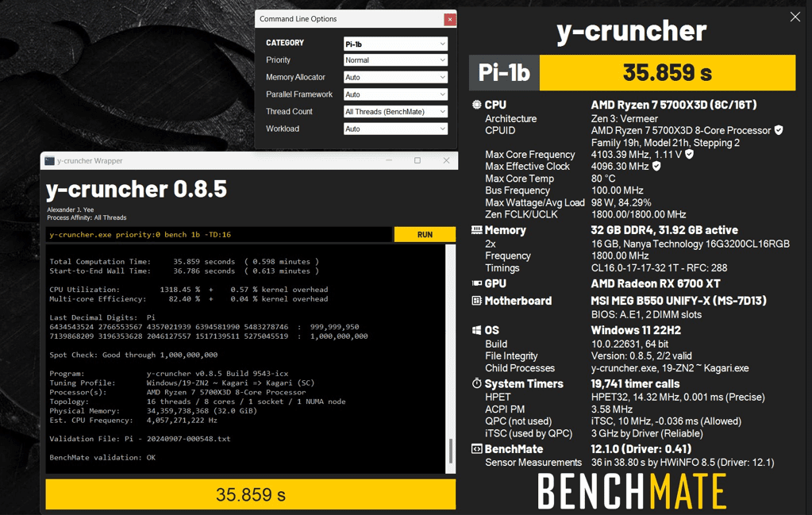
Task: Click 'Version: 0.8.5, 2/2 valid' text
Action: coord(641,356)
